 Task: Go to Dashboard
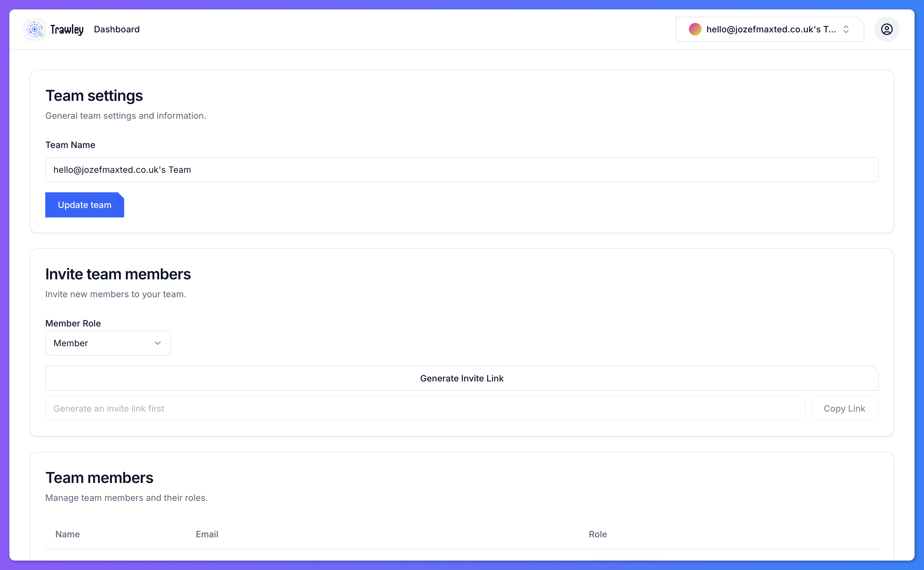coord(117,29)
